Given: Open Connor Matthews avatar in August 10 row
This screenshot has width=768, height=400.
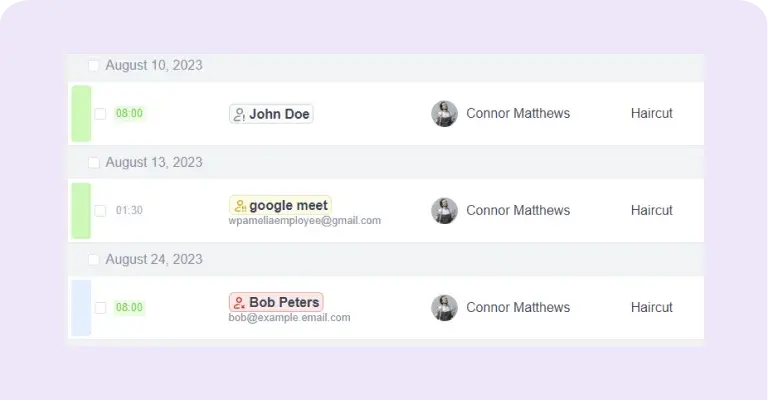Looking at the screenshot, I should (x=444, y=114).
